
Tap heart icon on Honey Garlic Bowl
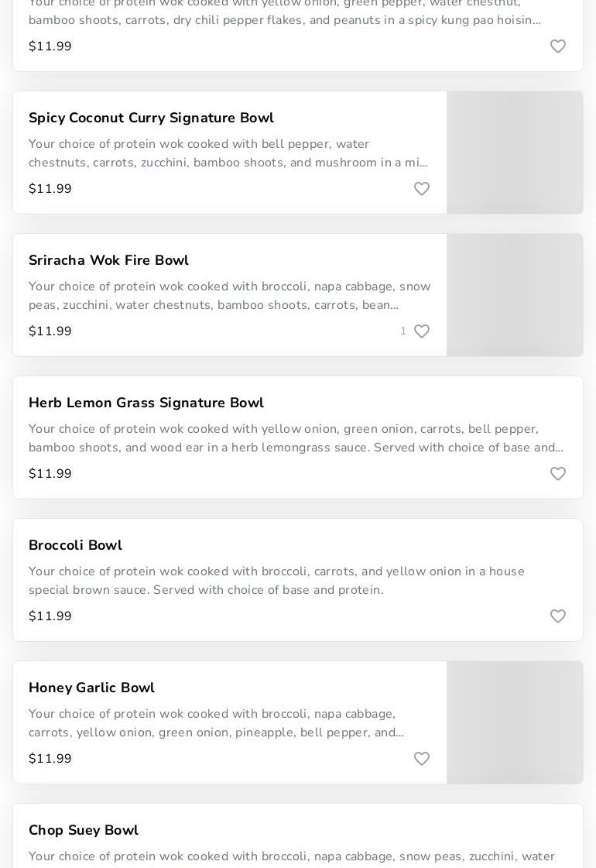coord(422,759)
